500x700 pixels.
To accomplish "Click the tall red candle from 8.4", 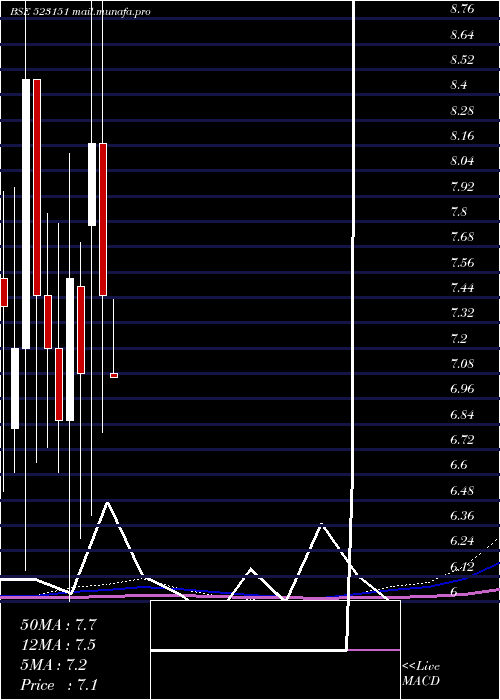I will coord(37,187).
